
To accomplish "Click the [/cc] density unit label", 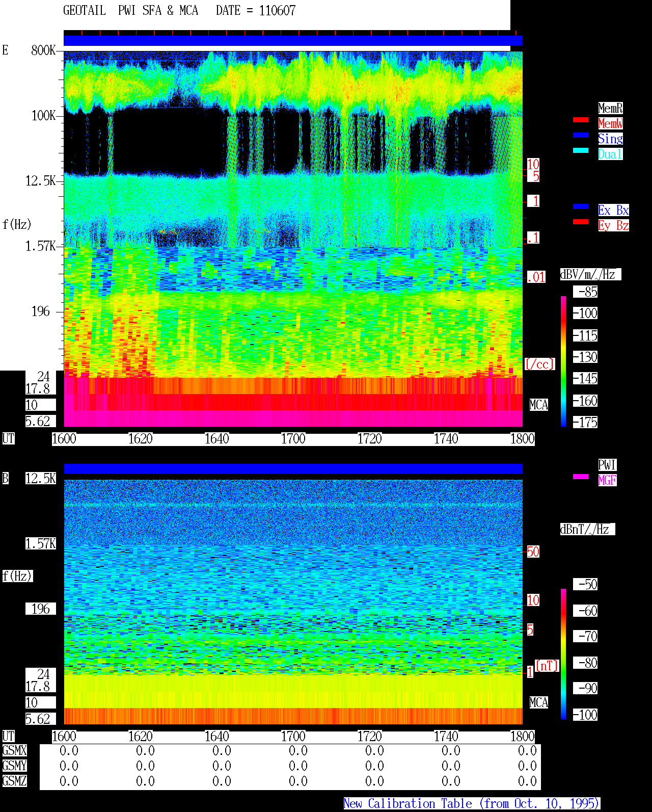I will (539, 364).
